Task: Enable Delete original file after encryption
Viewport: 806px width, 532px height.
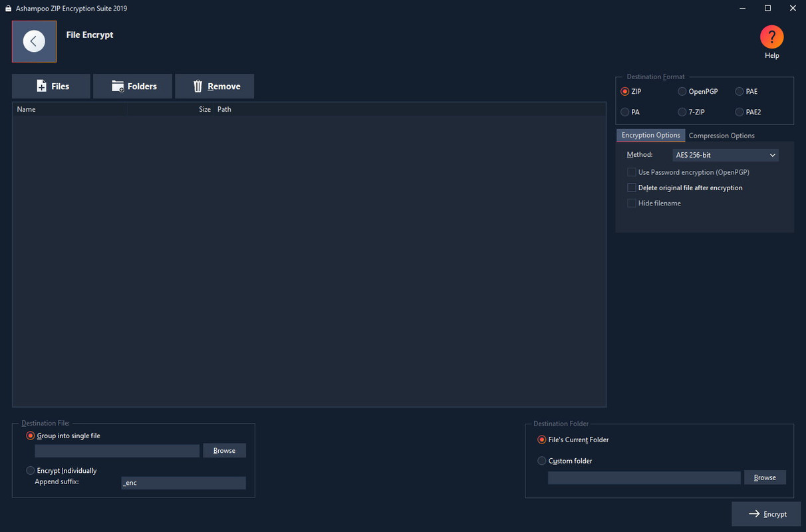Action: point(631,187)
